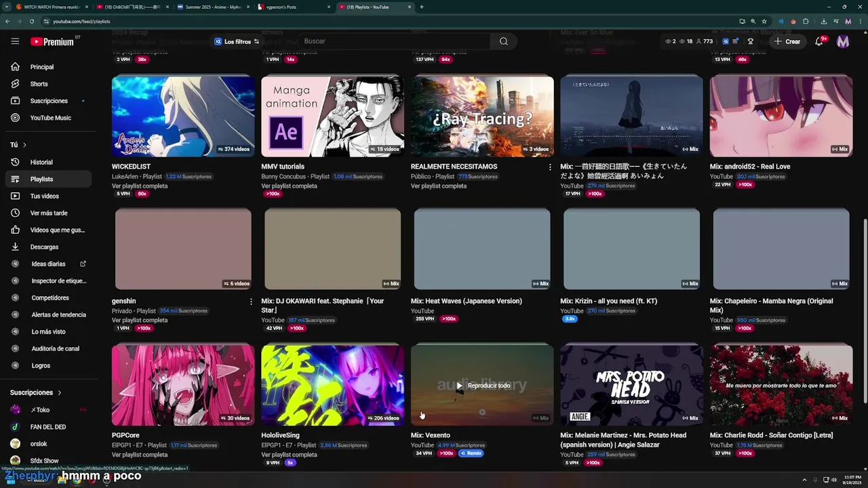
Task: Open HololiveSing playlist thumbnail
Action: (332, 385)
